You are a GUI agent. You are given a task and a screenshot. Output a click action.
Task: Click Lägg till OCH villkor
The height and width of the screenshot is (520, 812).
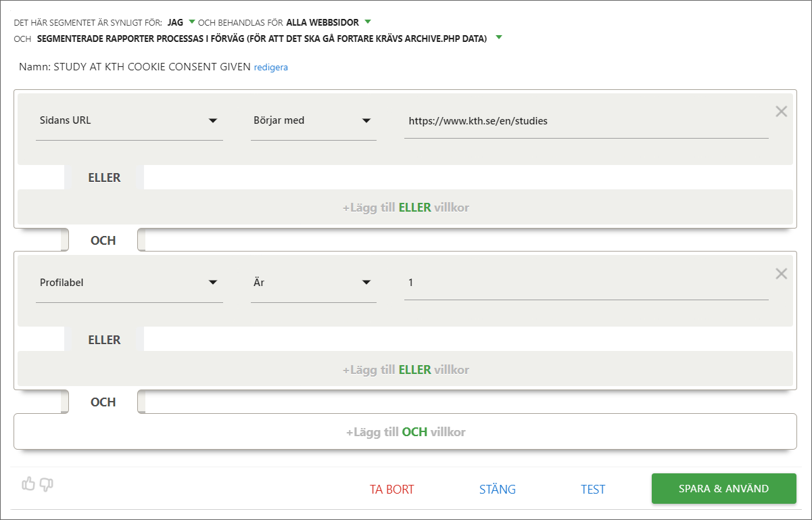405,431
